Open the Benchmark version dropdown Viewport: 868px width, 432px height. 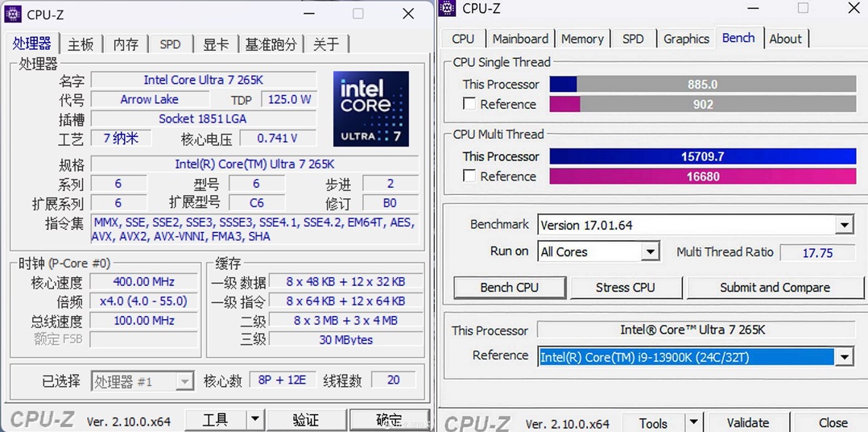tap(844, 225)
